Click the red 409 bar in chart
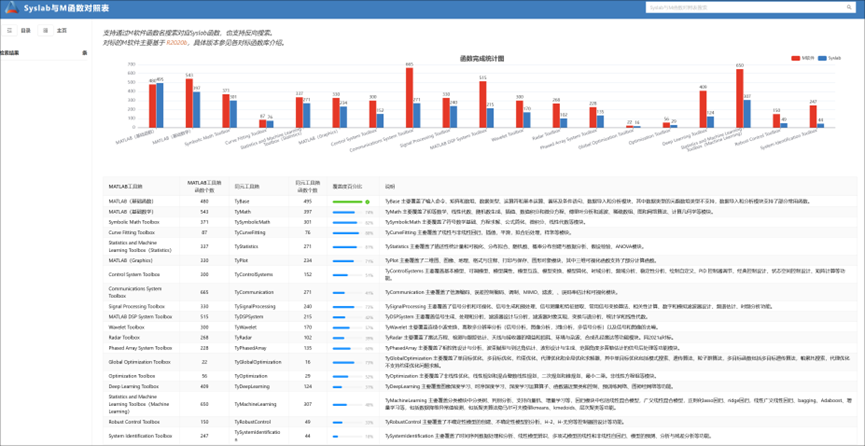 (703, 109)
